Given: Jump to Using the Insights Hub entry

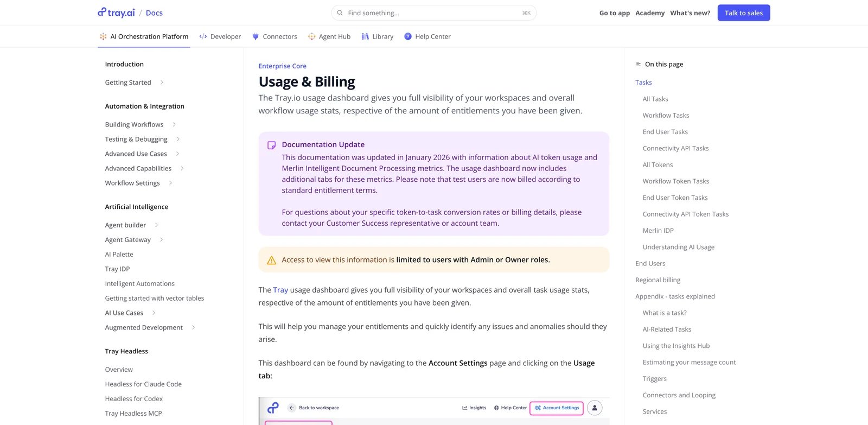Looking at the screenshot, I should pos(676,346).
